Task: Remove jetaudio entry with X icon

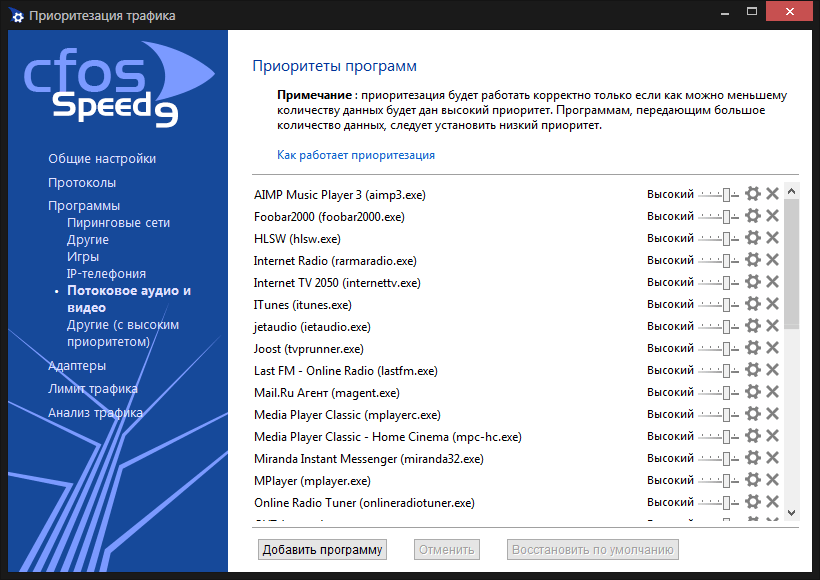Action: pos(772,326)
